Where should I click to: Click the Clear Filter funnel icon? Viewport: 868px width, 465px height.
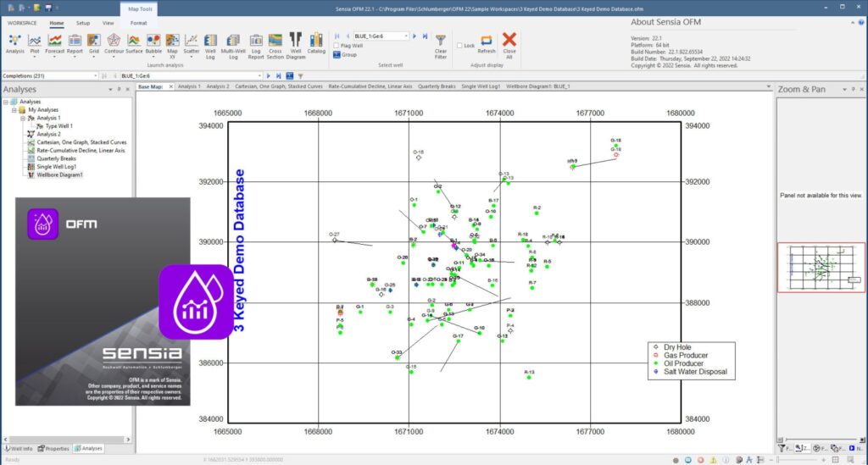(x=441, y=44)
